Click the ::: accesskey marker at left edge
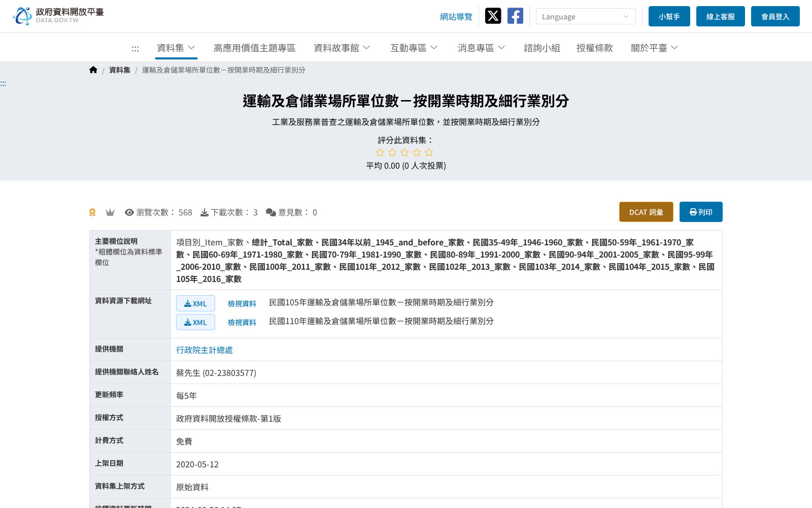The width and height of the screenshot is (812, 508). (3, 83)
